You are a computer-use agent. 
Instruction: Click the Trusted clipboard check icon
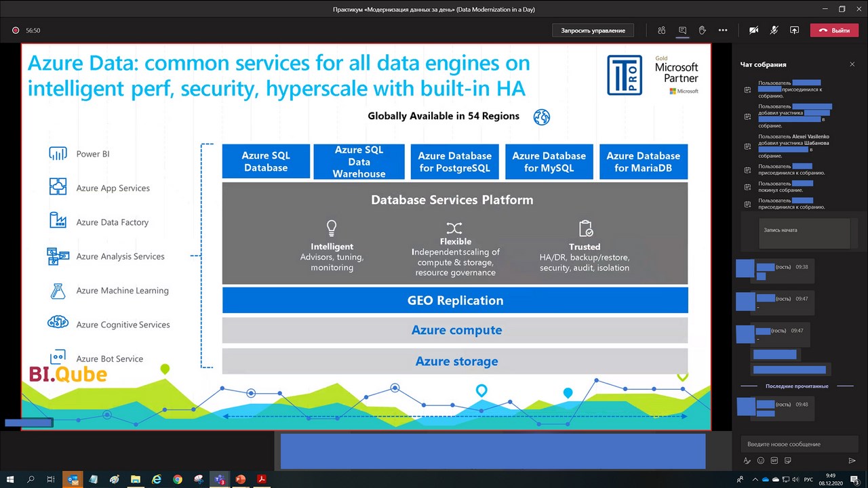[585, 228]
